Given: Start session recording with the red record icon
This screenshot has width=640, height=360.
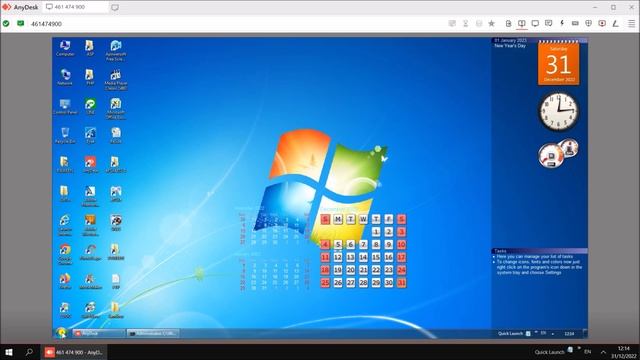Looking at the screenshot, I should [602, 23].
